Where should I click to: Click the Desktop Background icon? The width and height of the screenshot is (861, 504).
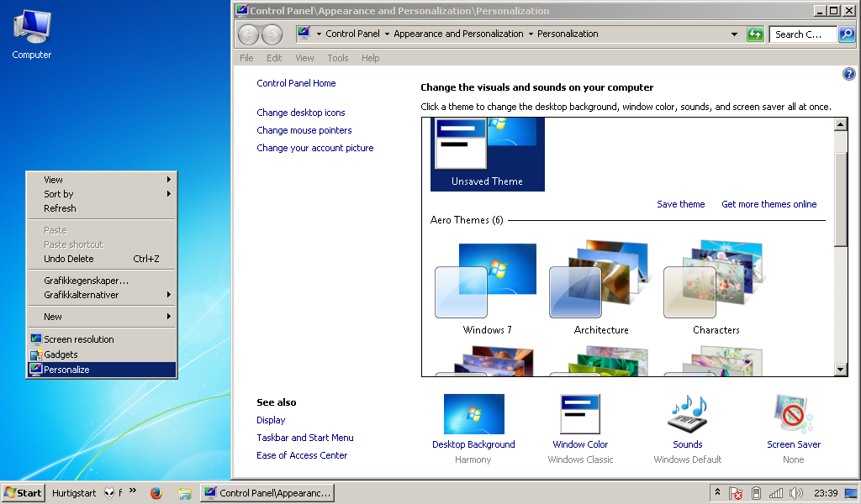pyautogui.click(x=473, y=414)
